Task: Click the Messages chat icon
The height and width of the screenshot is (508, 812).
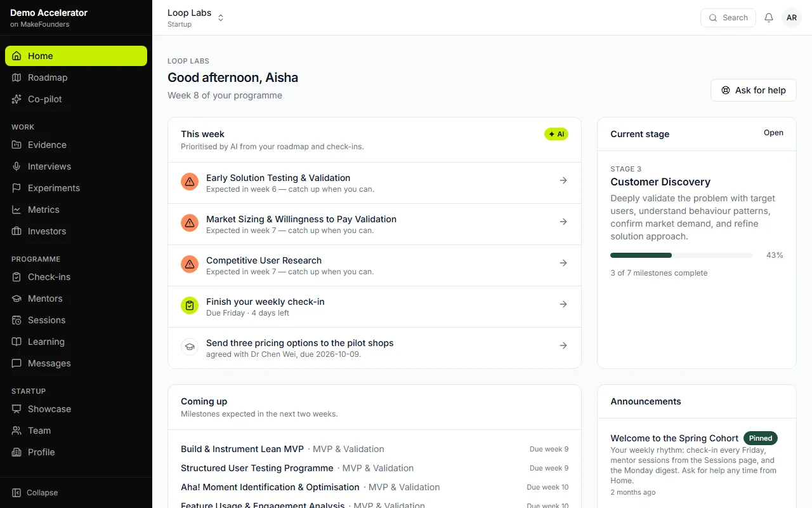Action: coord(16,363)
